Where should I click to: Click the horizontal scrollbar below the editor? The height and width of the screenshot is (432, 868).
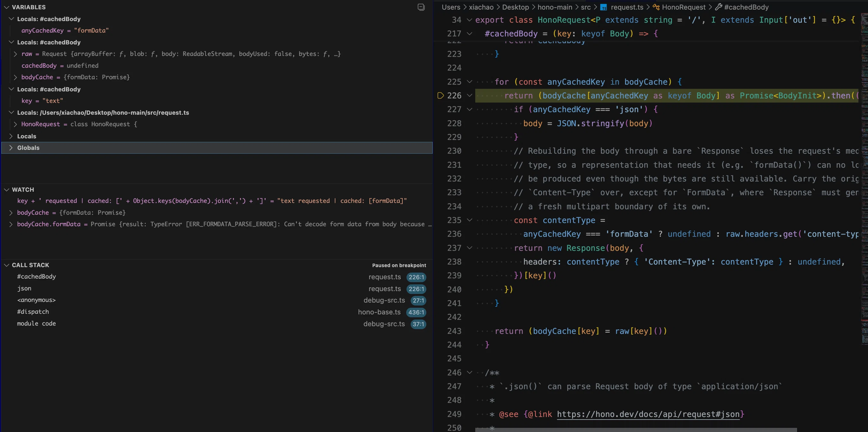[x=636, y=430]
